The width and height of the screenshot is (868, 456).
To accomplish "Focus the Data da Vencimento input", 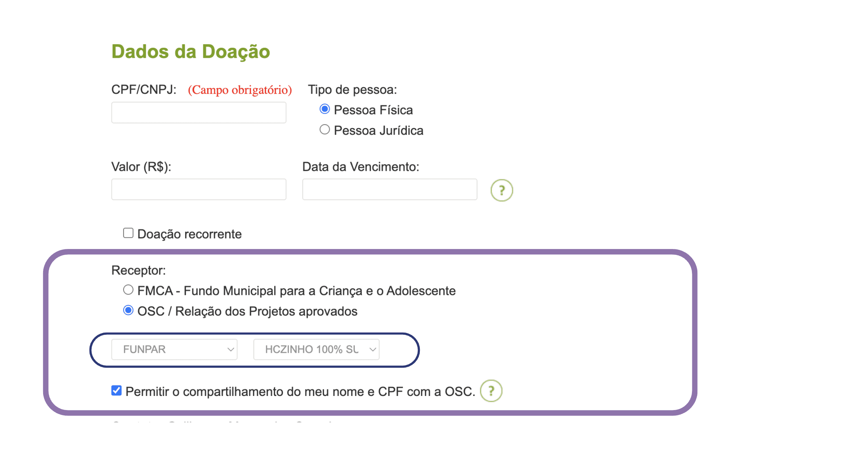I will (389, 189).
